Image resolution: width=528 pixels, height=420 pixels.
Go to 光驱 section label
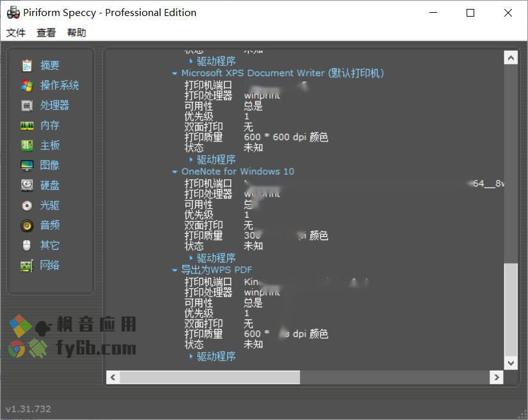click(50, 205)
